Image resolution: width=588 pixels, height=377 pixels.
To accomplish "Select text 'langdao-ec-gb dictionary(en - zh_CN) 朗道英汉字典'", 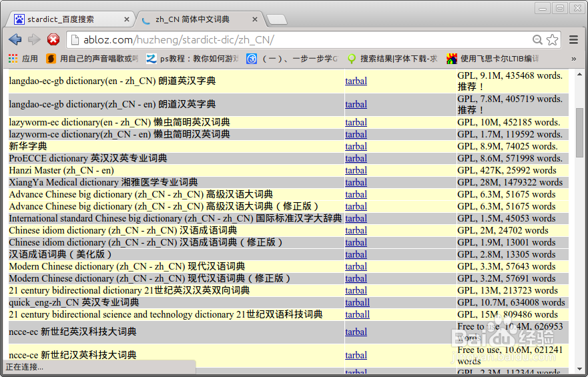I will click(x=113, y=81).
